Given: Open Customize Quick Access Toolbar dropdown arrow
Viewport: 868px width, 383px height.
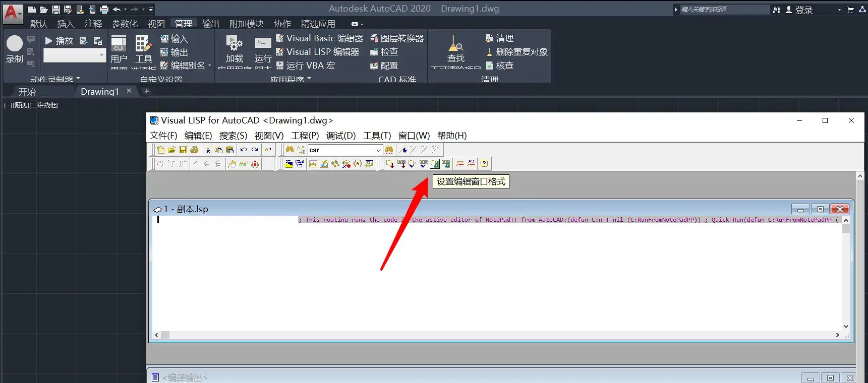Looking at the screenshot, I should coord(151,9).
